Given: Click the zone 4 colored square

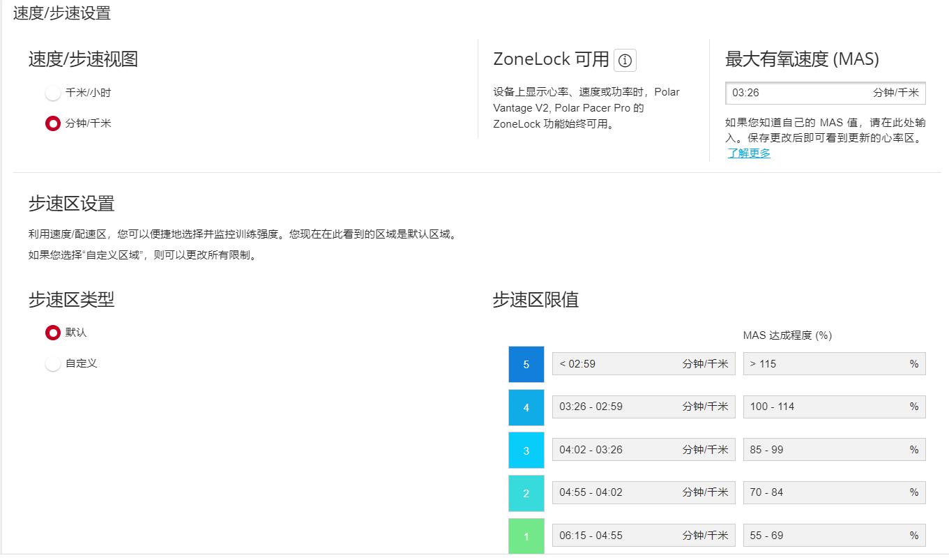Looking at the screenshot, I should coord(526,407).
